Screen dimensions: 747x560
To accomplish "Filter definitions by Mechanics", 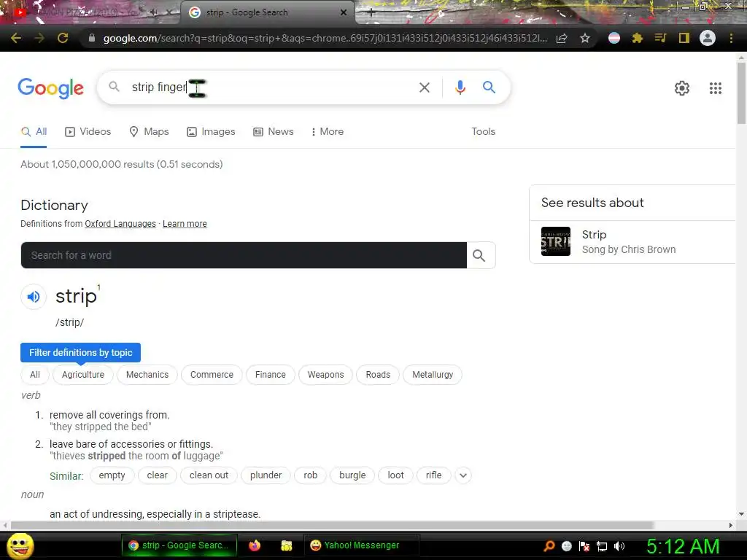I will coord(147,375).
